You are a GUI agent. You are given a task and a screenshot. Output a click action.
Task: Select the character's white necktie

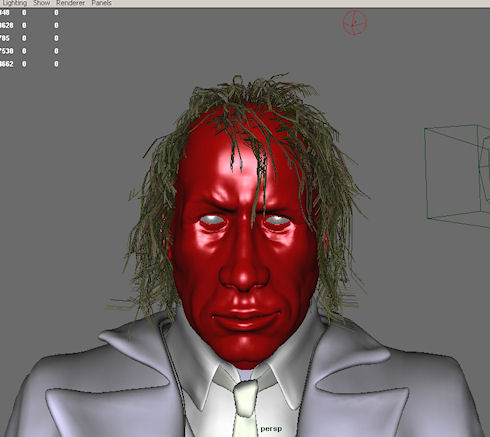(x=245, y=409)
